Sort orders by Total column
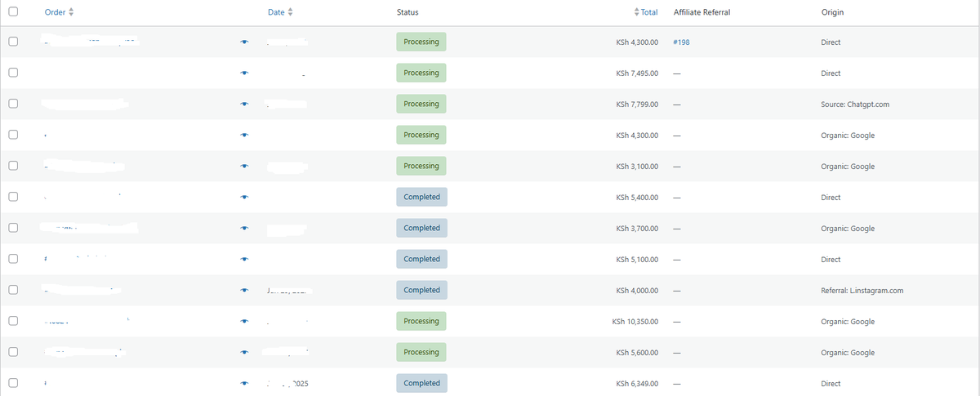This screenshot has width=980, height=396. (645, 12)
